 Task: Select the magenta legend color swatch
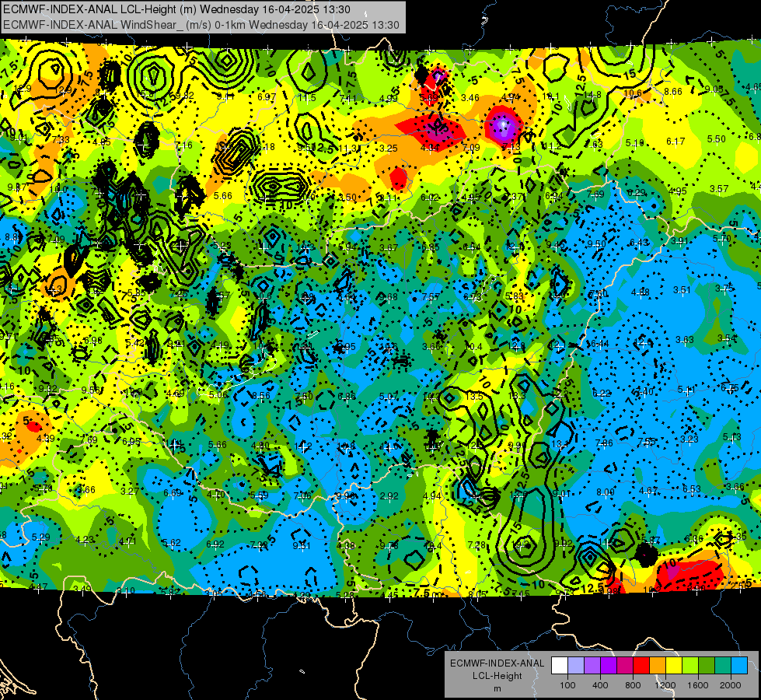(625, 666)
